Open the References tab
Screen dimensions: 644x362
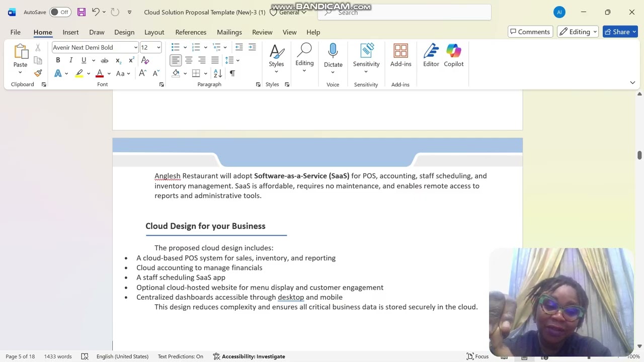click(191, 32)
